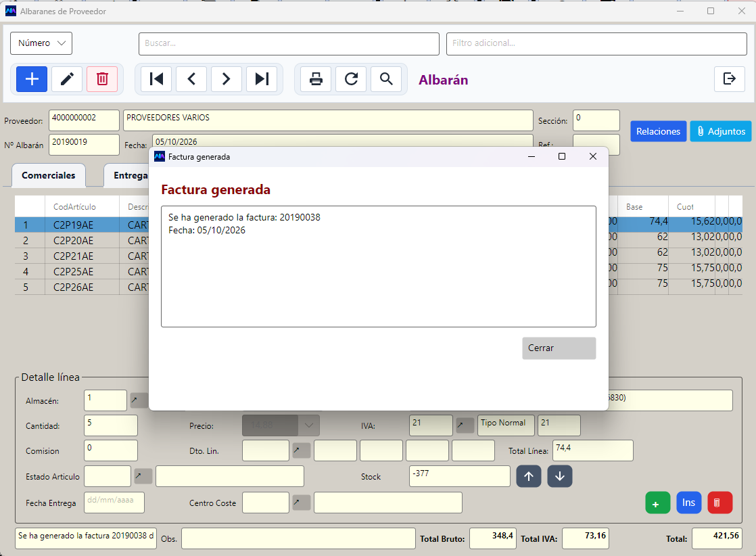Open the IVA lookup arrow button
The width and height of the screenshot is (756, 556).
point(465,425)
